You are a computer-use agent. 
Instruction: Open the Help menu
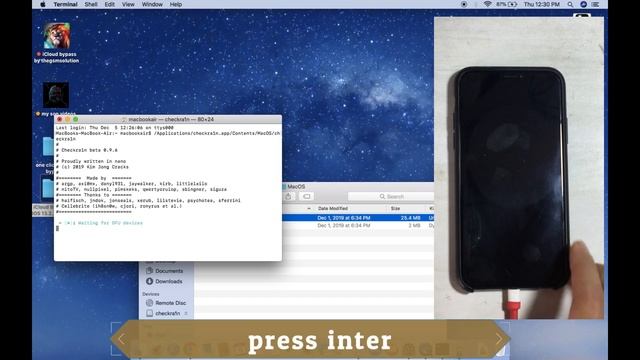tap(176, 4)
